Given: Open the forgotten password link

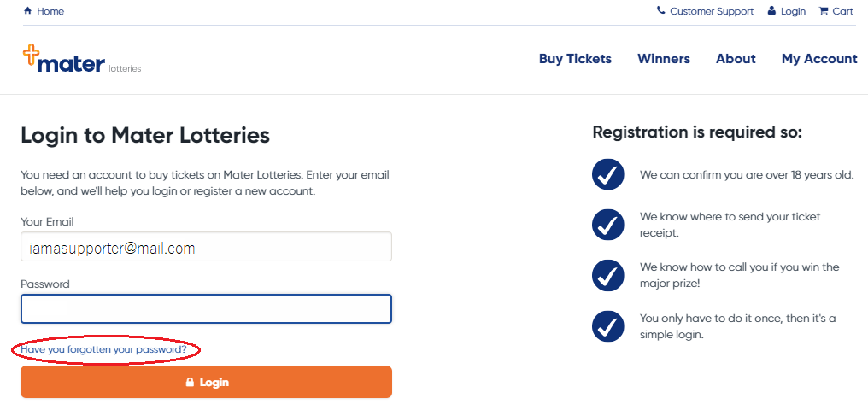Looking at the screenshot, I should pyautogui.click(x=103, y=349).
